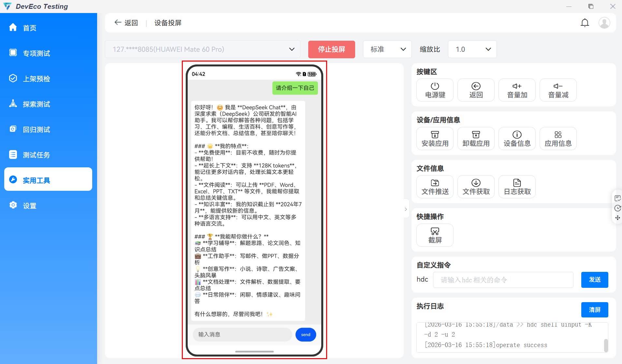Tap the 请介绍一下自己 chat bubble

pos(295,88)
